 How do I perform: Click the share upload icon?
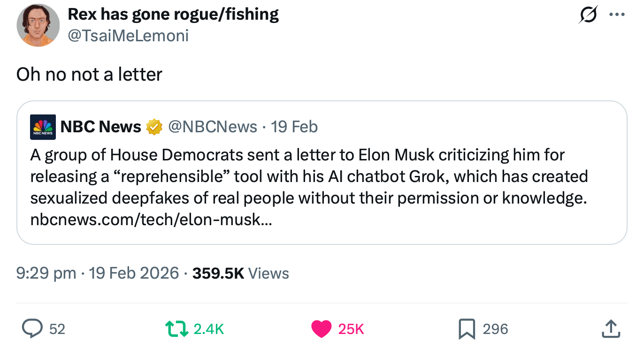click(611, 329)
